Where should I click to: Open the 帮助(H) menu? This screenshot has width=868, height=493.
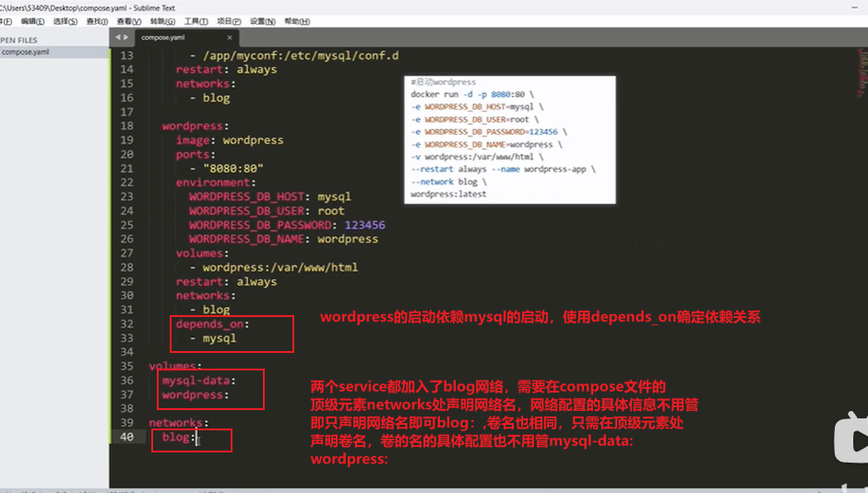(x=297, y=21)
